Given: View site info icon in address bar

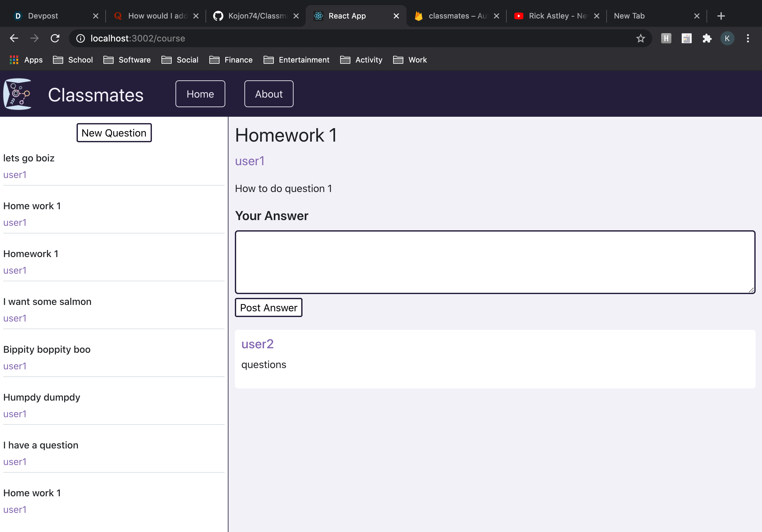Looking at the screenshot, I should point(81,39).
